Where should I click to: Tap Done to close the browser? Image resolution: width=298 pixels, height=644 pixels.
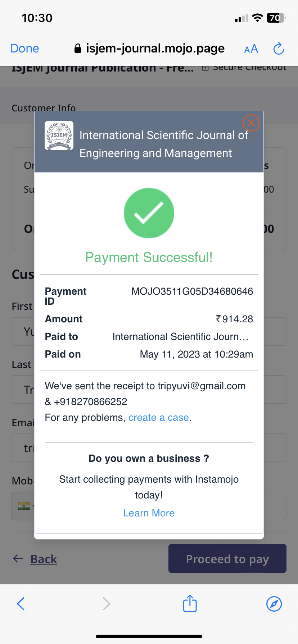click(x=25, y=49)
